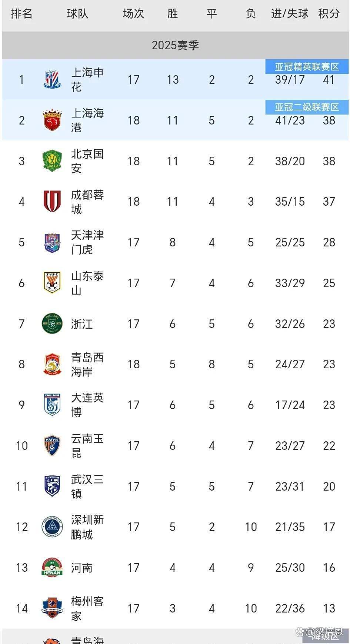
Task: Click the Henan team logo
Action: [x=52, y=567]
